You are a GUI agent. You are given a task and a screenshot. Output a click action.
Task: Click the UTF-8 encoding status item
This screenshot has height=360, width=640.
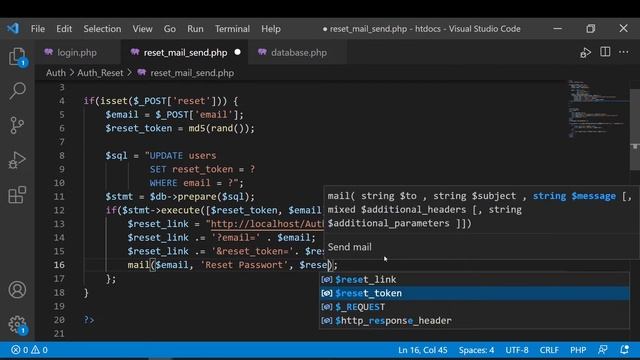tap(517, 350)
